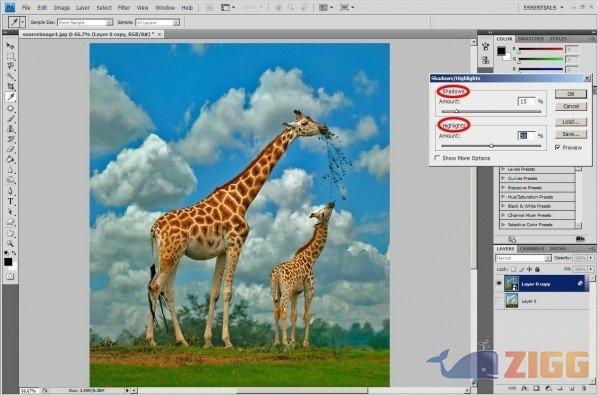
Task: Open the Filter menu
Action: [124, 7]
